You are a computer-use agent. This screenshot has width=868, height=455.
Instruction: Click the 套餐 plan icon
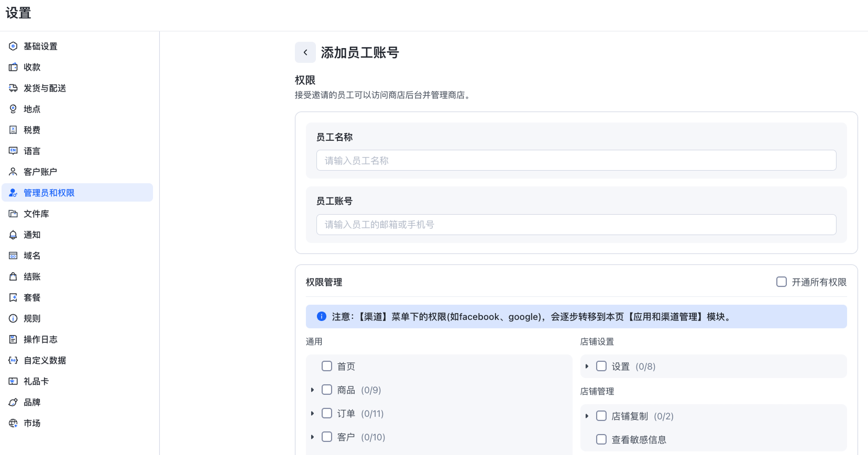(13, 297)
